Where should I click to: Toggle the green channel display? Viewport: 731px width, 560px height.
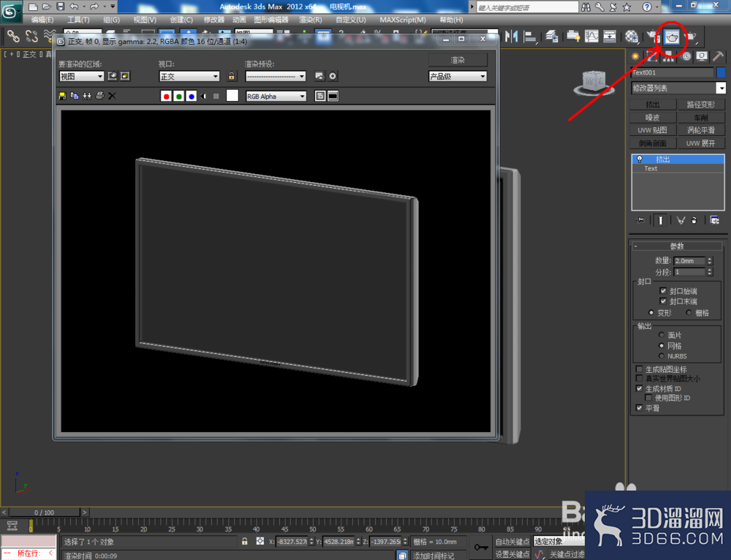[178, 96]
